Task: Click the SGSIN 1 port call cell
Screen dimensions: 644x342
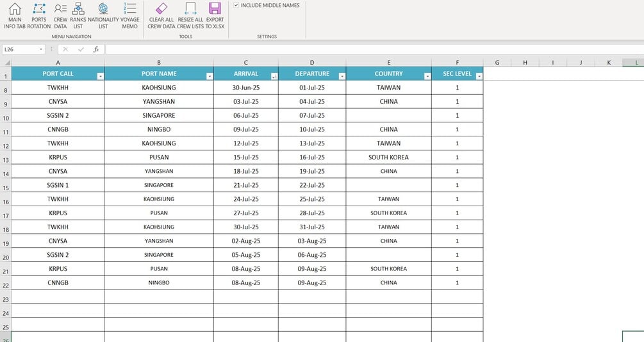Action: (58, 185)
